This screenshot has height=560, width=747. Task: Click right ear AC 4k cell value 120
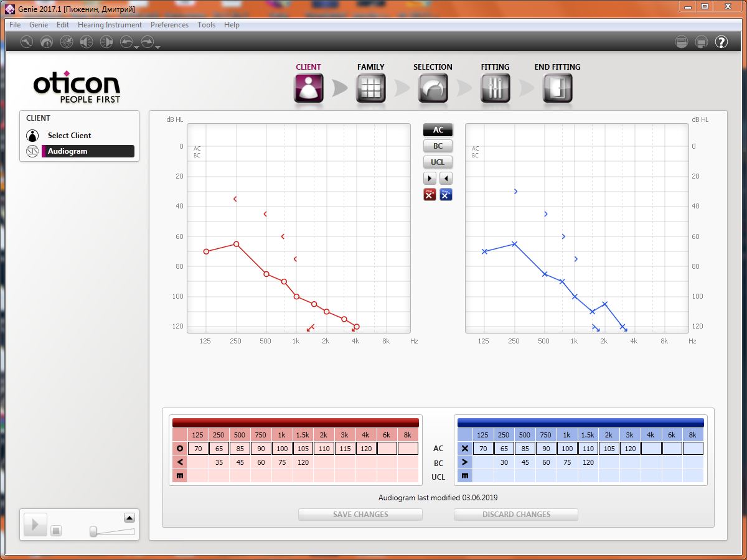tap(366, 449)
